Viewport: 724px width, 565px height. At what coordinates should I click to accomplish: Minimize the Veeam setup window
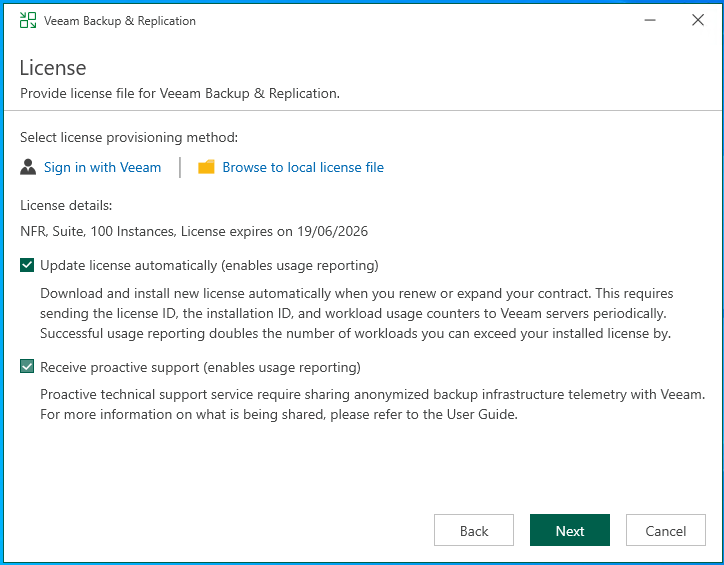click(x=649, y=21)
